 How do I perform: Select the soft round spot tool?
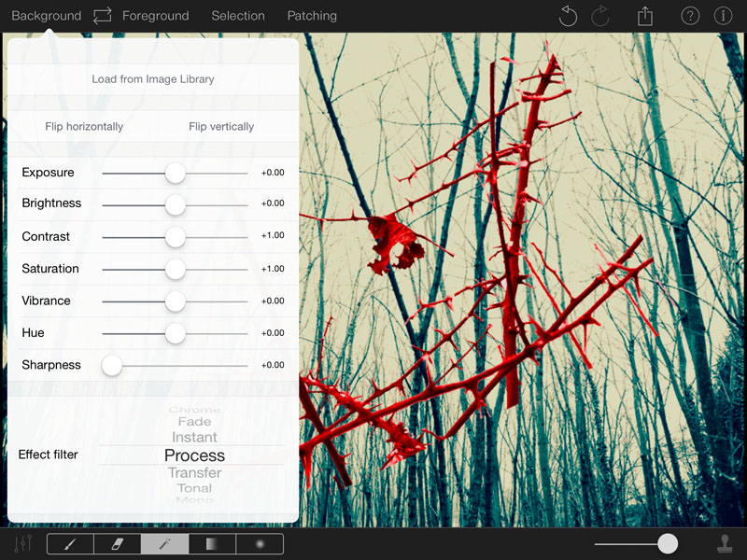coord(260,544)
